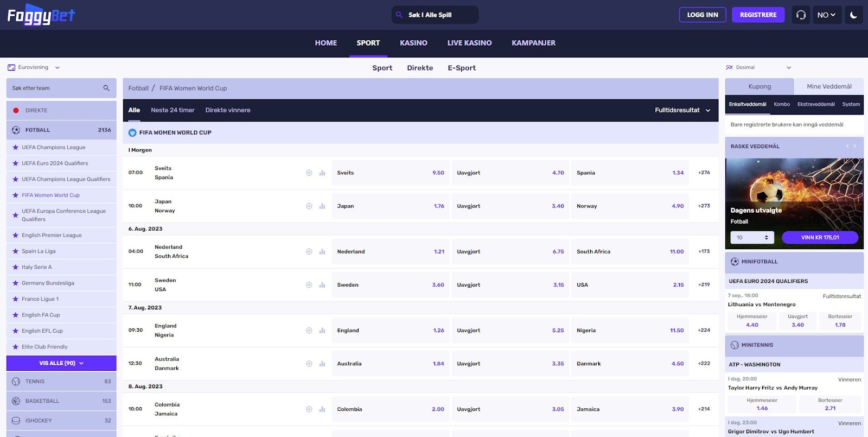Select Uavgjort odds 3.15 for Sweden vs USA

[510, 284]
